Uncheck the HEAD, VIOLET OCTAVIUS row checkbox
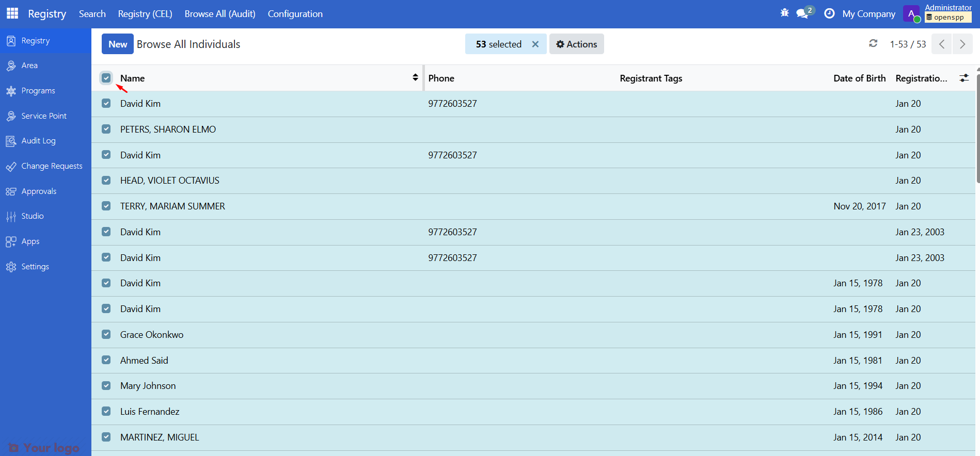This screenshot has height=456, width=980. coord(106,181)
